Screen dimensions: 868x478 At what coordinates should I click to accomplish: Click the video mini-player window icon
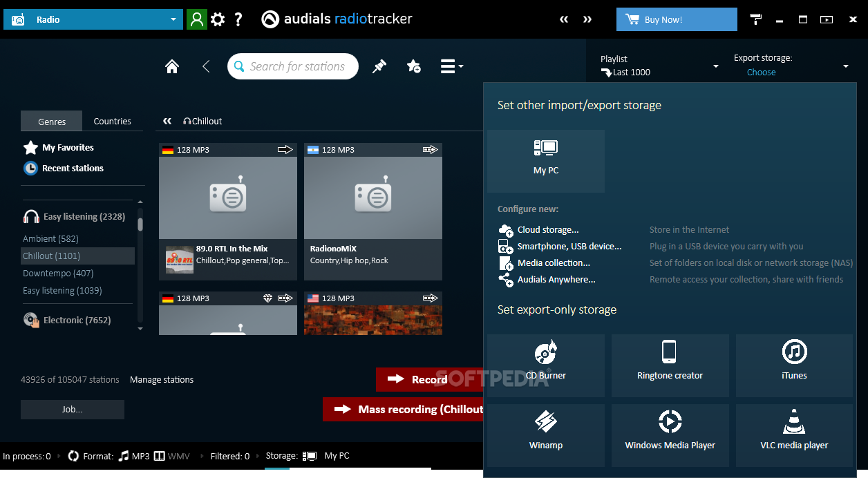pos(827,19)
